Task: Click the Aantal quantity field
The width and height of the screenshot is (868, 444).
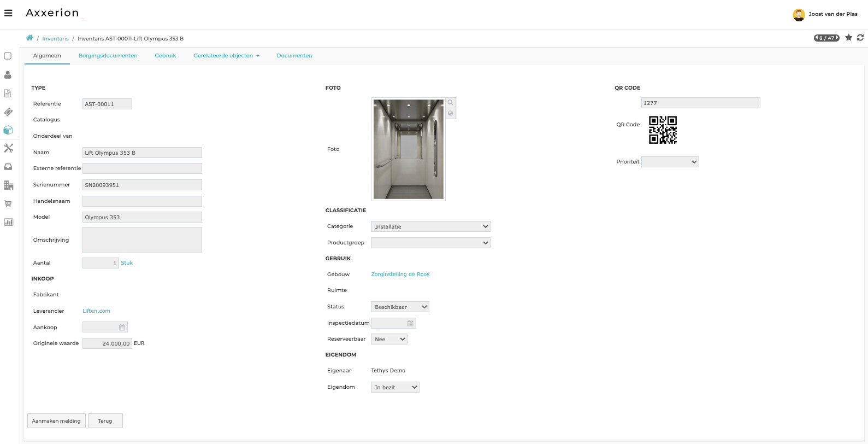Action: point(101,263)
